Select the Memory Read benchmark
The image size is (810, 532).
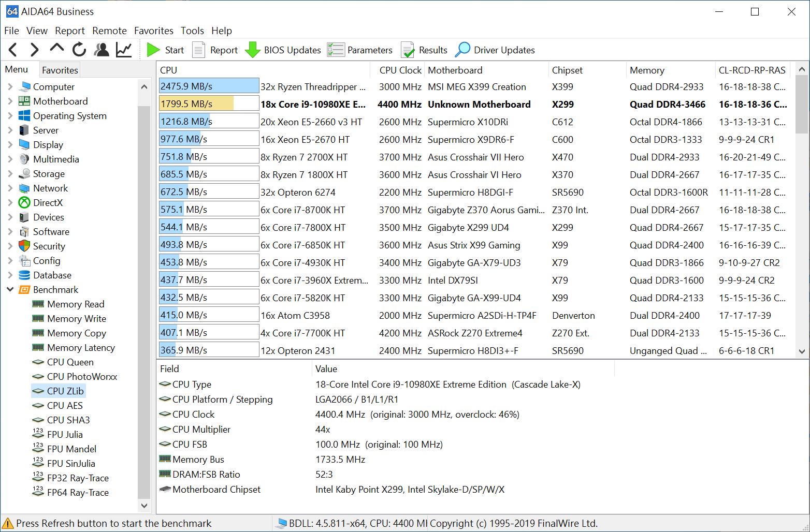(x=76, y=304)
